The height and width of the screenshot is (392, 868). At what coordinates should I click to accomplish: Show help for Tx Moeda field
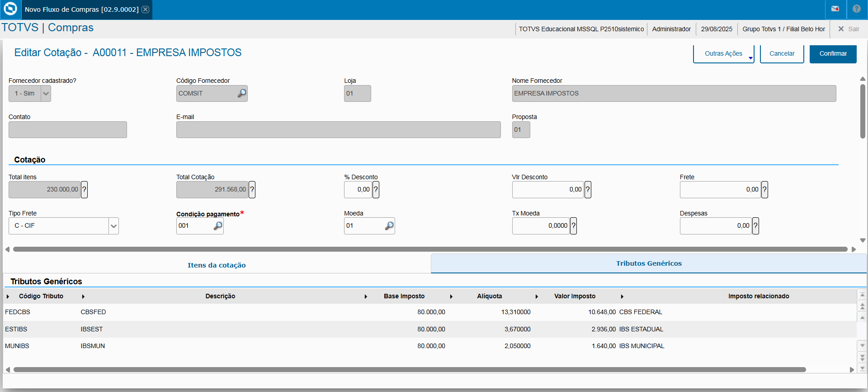tap(573, 226)
